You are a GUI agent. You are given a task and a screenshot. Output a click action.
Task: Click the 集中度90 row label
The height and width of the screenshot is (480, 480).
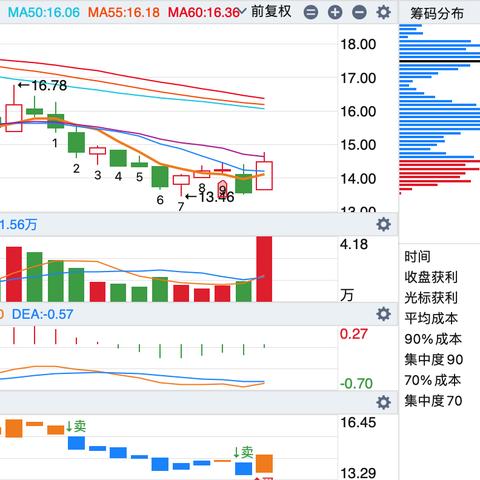coord(434,359)
